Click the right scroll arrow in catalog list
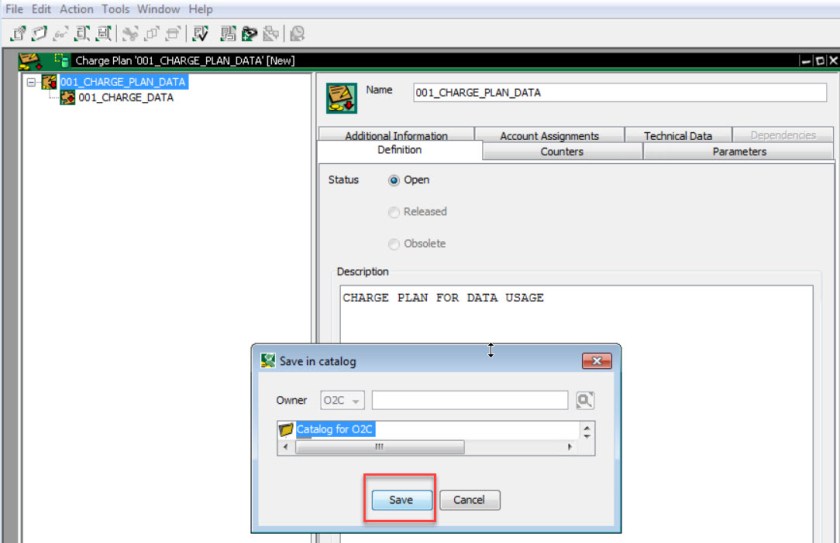The image size is (840, 543). click(569, 447)
